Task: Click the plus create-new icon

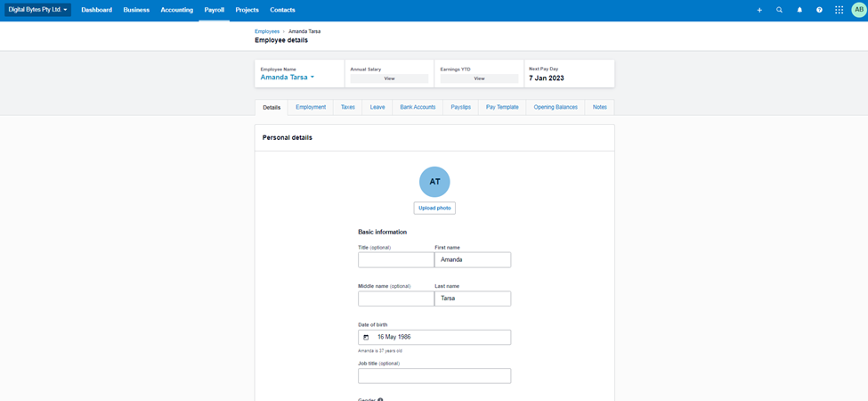Action: point(759,10)
